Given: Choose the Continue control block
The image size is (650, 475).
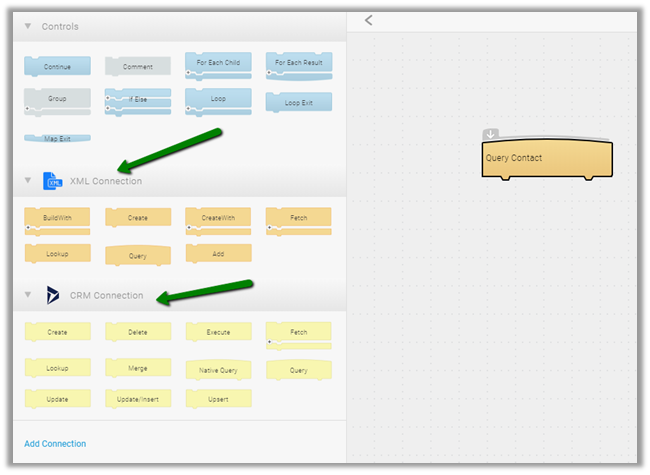Looking at the screenshot, I should [x=57, y=67].
